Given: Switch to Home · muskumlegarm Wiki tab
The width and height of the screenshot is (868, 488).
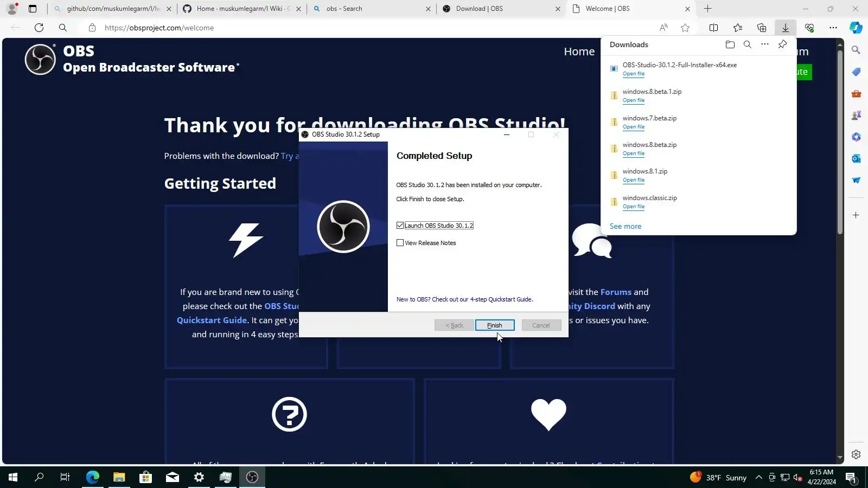Looking at the screenshot, I should point(243,9).
